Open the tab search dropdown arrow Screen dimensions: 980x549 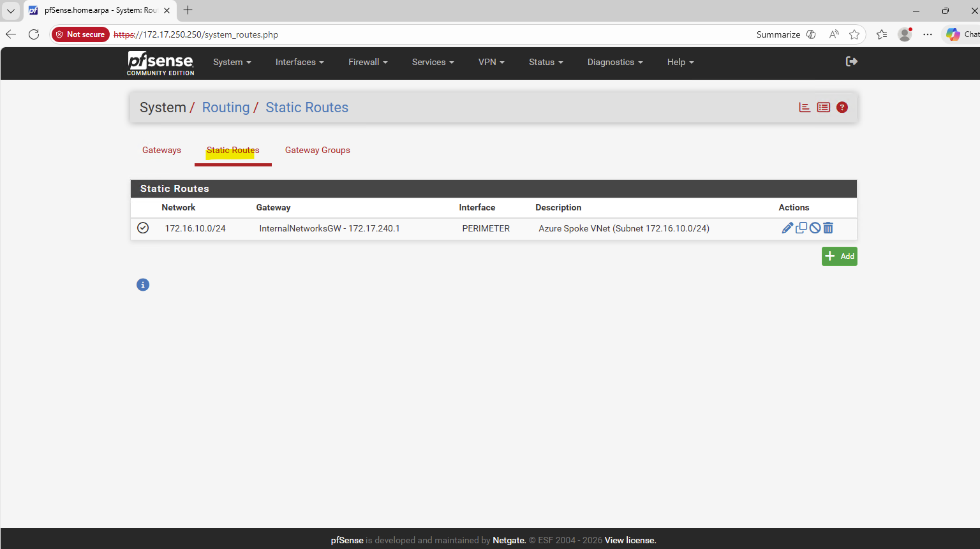tap(11, 10)
